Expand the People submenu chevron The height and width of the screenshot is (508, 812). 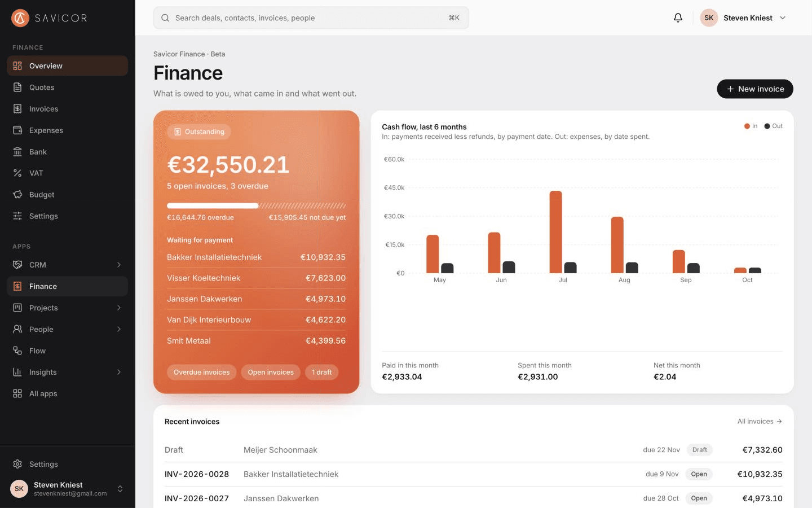pyautogui.click(x=119, y=329)
